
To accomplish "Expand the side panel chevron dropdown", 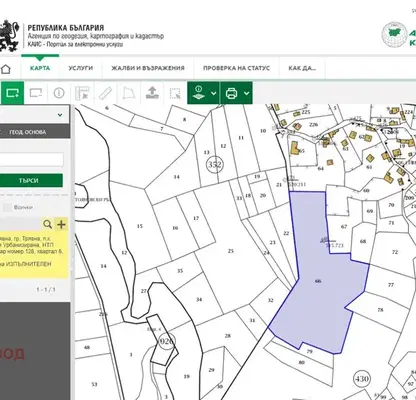I will click(x=60, y=115).
